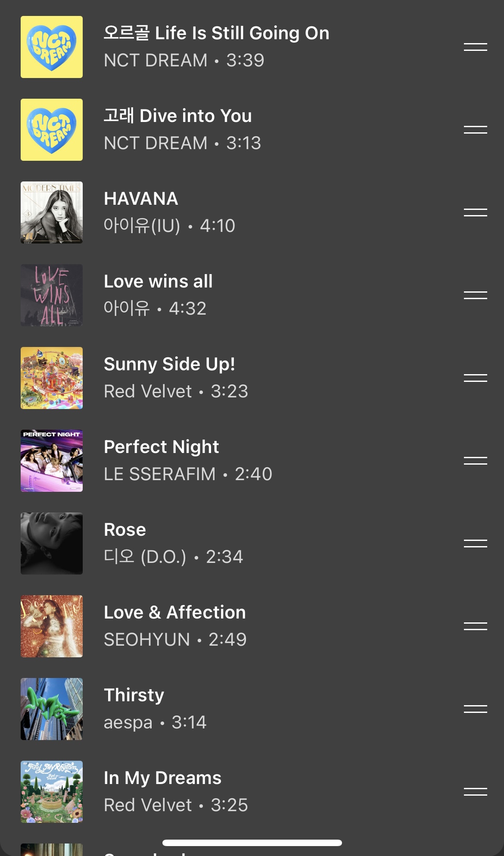504x856 pixels.
Task: Tap reorder handle for Love & Affection
Action: tap(475, 626)
